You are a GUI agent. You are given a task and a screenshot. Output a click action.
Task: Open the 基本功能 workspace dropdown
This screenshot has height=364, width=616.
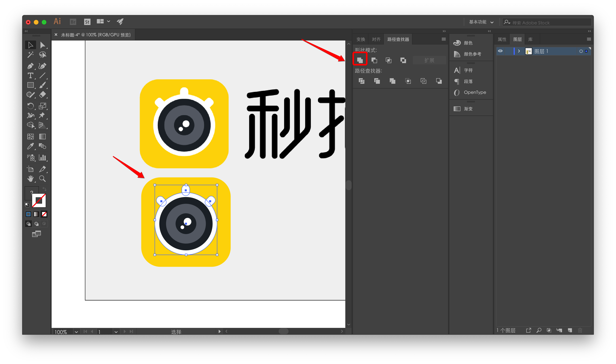[x=481, y=22]
